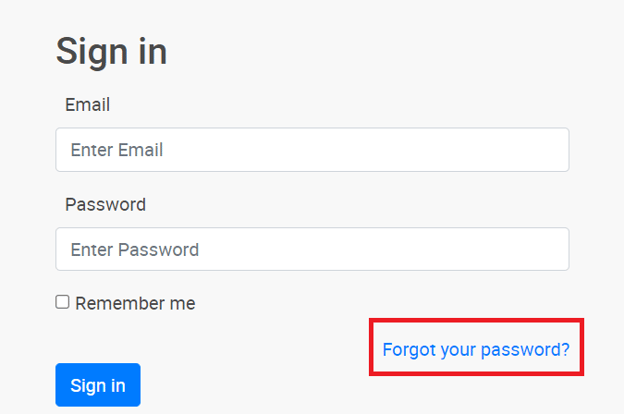Submit the form with Sign in
Viewport: 624px width, 414px height.
point(98,385)
